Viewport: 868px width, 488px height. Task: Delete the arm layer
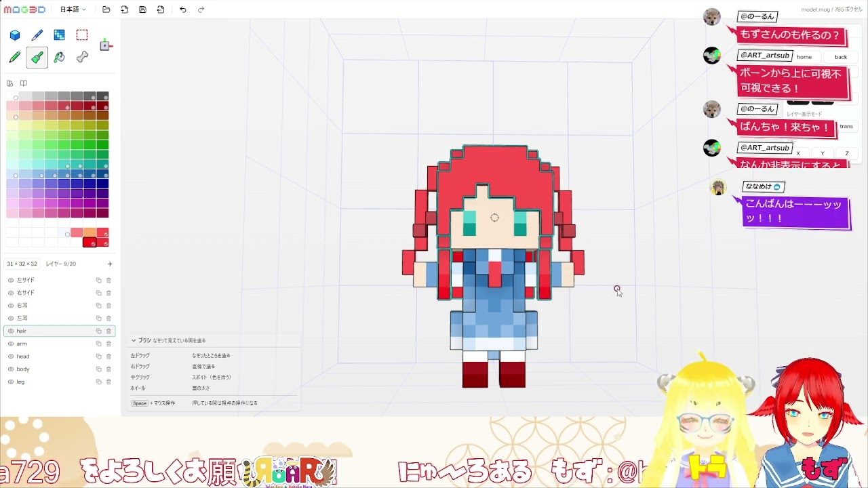pyautogui.click(x=108, y=344)
